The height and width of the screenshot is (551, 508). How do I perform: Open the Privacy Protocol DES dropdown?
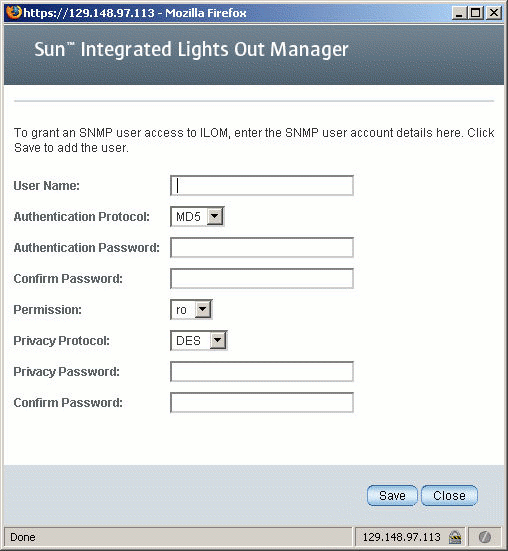tap(199, 341)
